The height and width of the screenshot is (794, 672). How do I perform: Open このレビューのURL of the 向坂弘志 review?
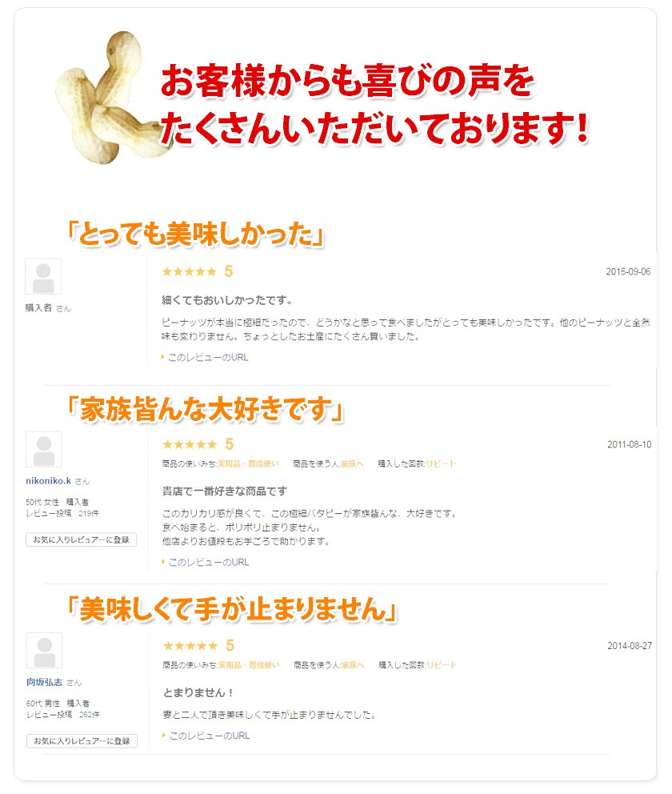[210, 736]
